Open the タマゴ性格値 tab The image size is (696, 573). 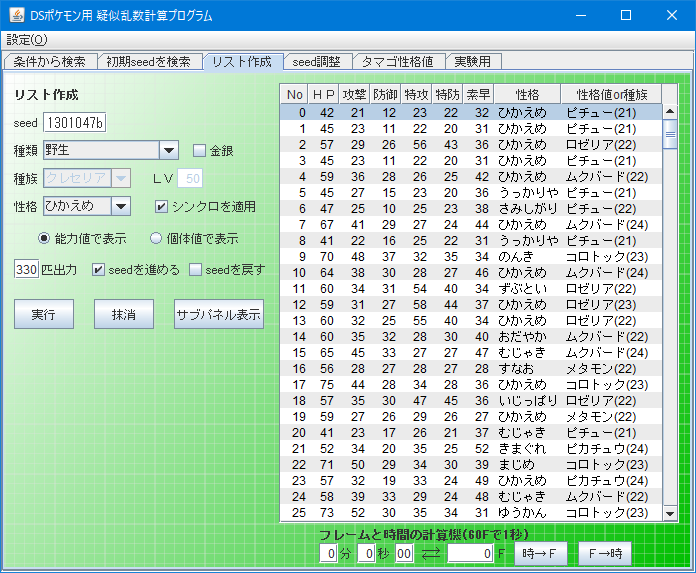(398, 61)
